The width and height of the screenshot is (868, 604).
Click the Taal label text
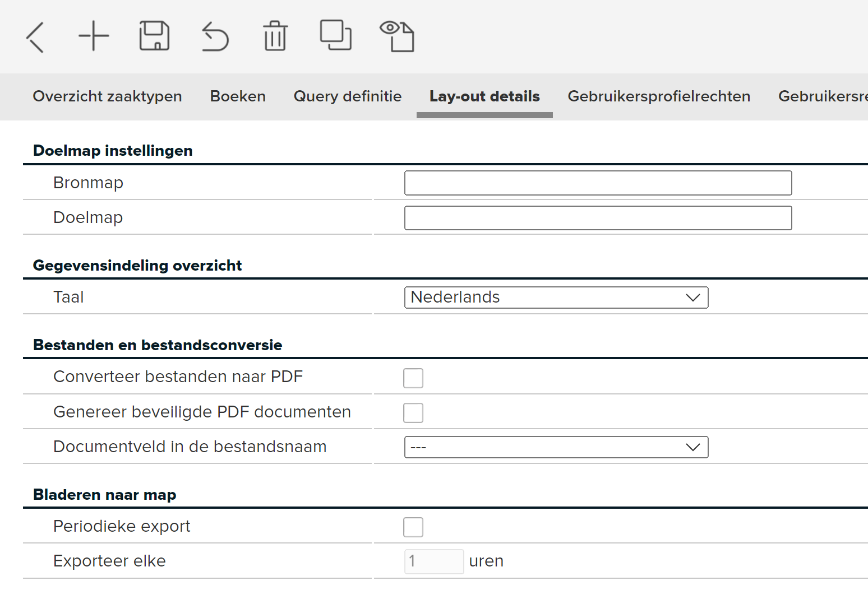(x=68, y=297)
